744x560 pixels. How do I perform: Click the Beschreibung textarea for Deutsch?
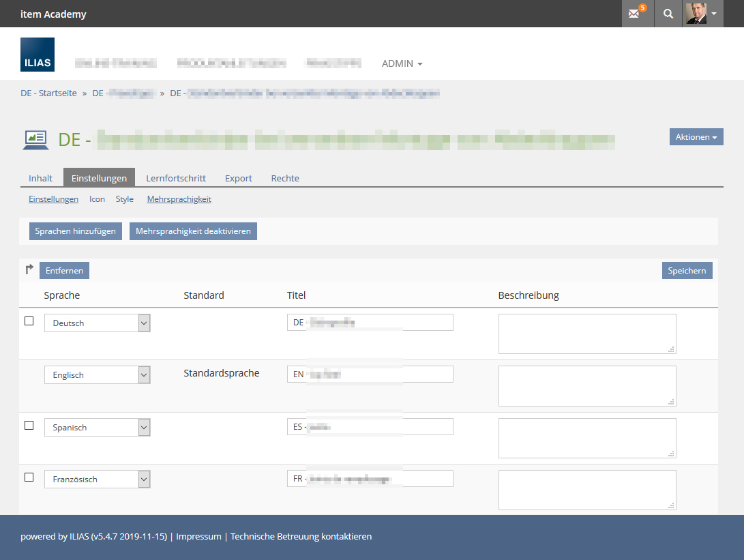pos(586,334)
